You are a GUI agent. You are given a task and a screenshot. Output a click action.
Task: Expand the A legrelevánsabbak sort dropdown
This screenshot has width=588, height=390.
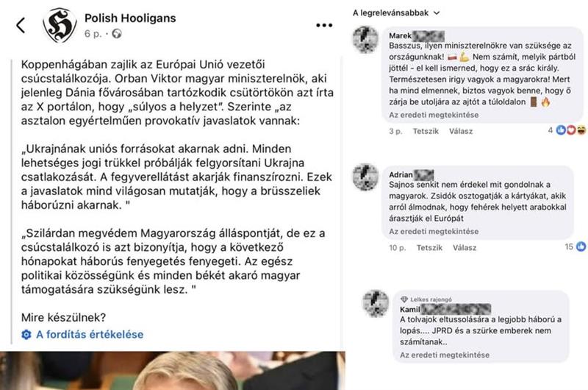(x=396, y=13)
